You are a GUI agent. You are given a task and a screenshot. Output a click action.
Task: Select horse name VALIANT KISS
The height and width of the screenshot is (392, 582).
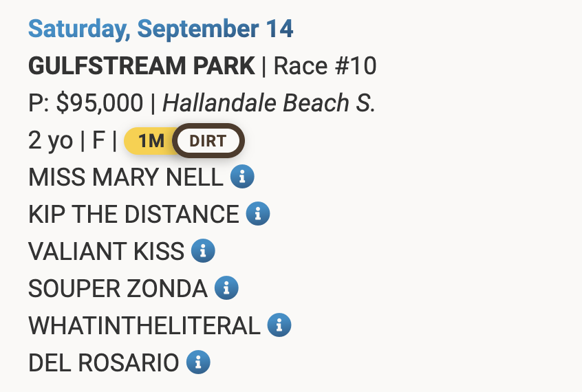click(106, 251)
